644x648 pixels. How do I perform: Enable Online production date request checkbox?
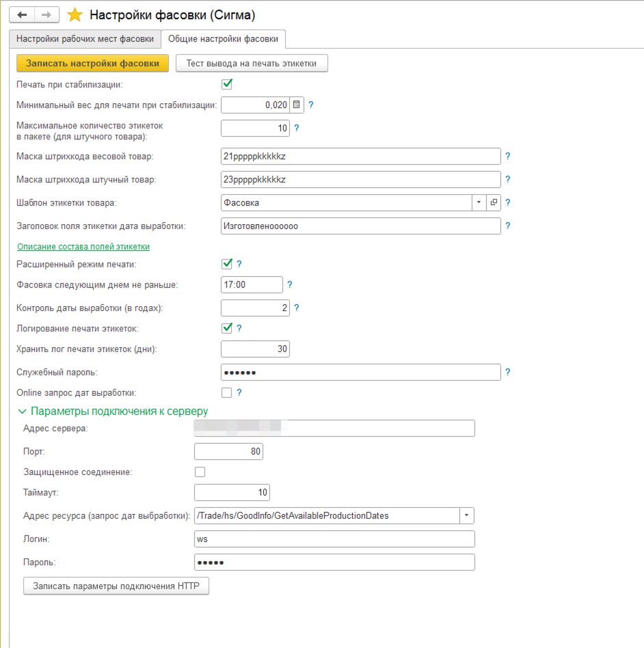point(227,392)
